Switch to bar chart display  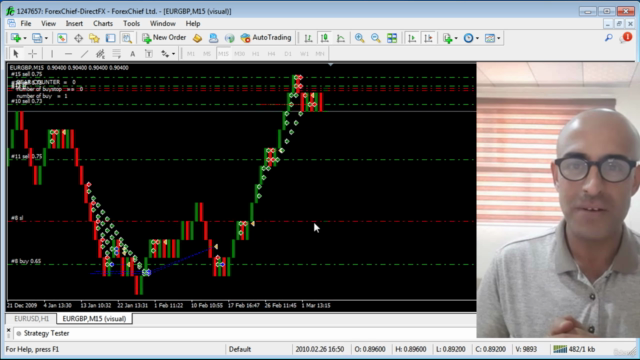pos(309,38)
